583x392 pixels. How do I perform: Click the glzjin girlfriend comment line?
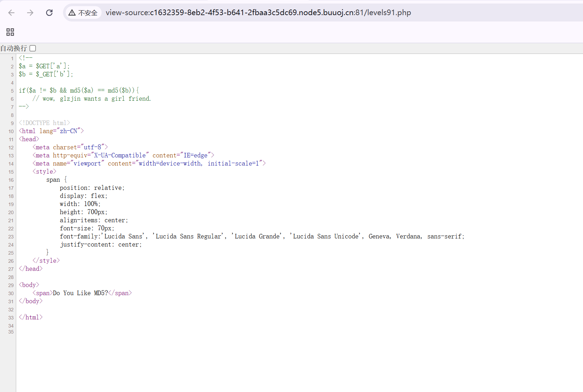pos(92,99)
